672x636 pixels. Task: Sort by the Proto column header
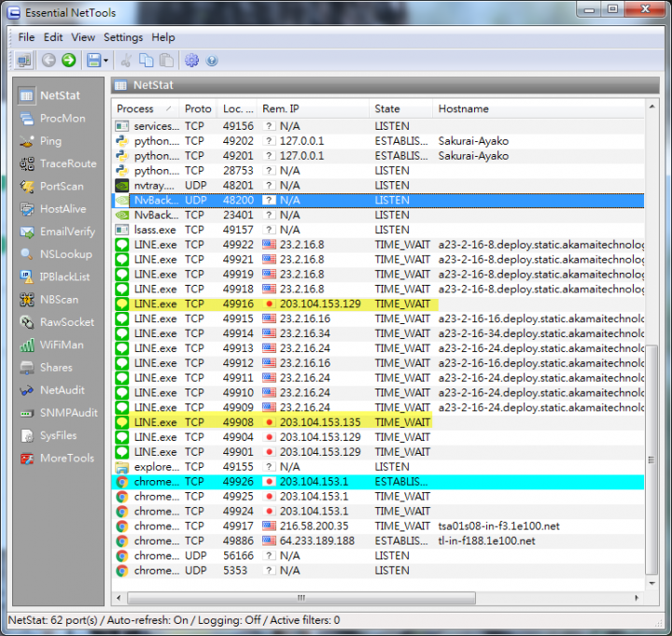[199, 109]
